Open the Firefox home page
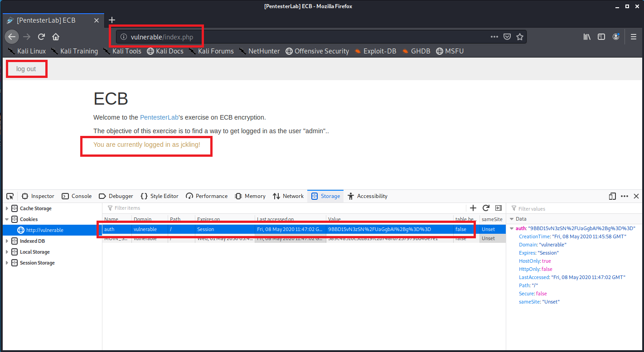Viewport: 644px width, 352px height. click(55, 37)
